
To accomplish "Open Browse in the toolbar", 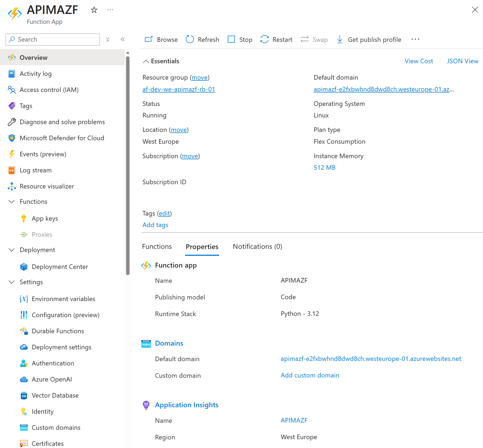I will [x=161, y=39].
